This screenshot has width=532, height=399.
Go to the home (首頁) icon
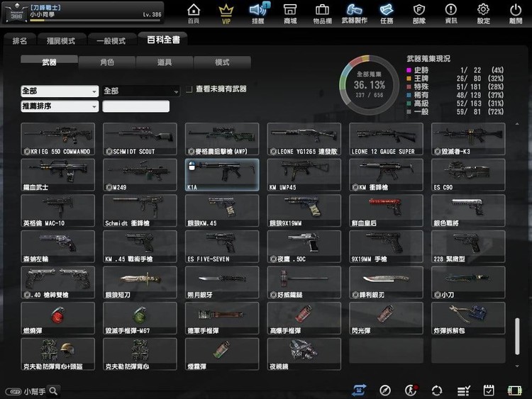coord(194,13)
